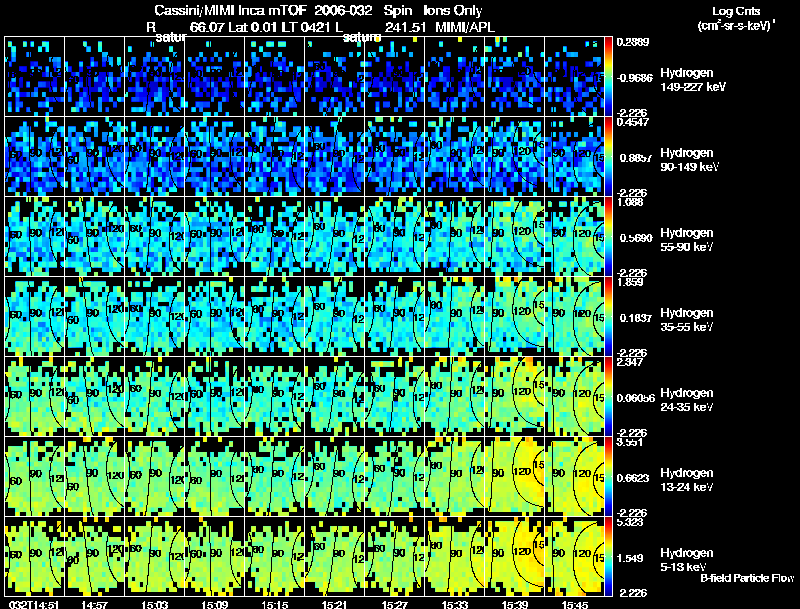800x609 pixels.
Task: Click the 'Hydrogen 55-90 keV' row label
Action: click(687, 240)
